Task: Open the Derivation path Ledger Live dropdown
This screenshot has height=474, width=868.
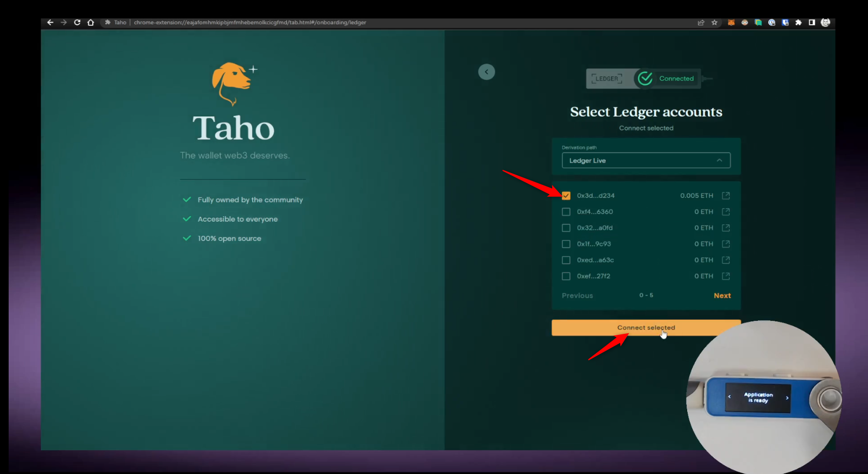Action: point(646,161)
